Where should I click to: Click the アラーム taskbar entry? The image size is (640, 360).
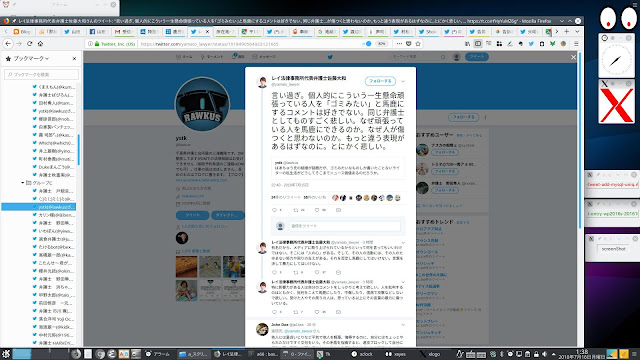(158, 354)
